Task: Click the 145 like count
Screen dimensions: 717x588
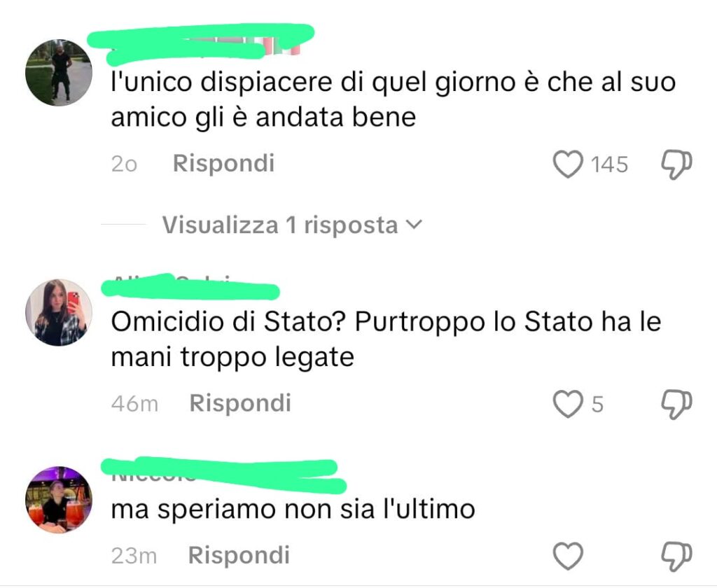Action: pyautogui.click(x=610, y=164)
